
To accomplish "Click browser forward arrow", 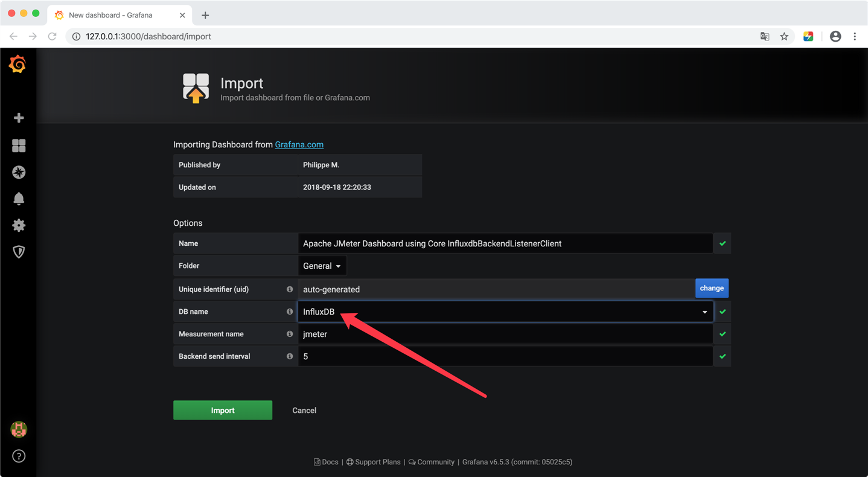I will 33,36.
